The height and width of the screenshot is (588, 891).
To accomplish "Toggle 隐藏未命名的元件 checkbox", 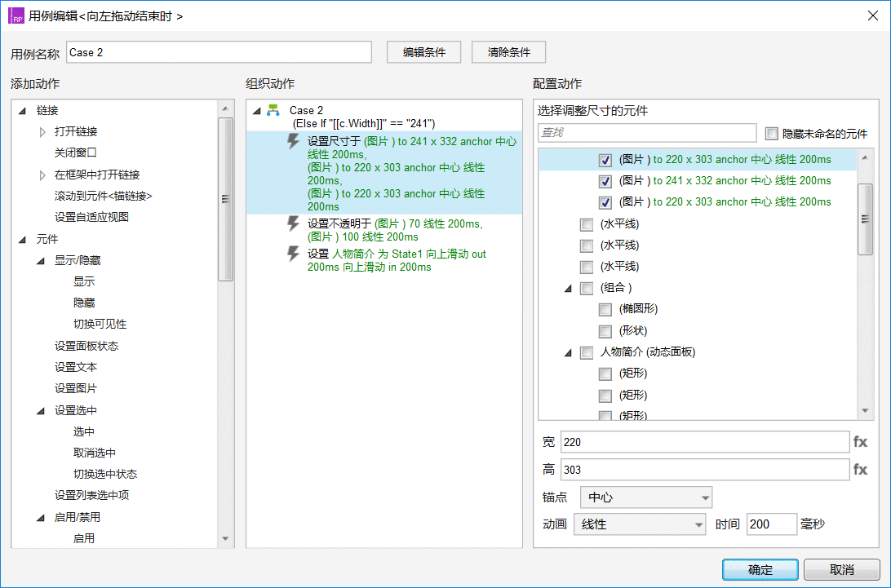I will [x=771, y=134].
